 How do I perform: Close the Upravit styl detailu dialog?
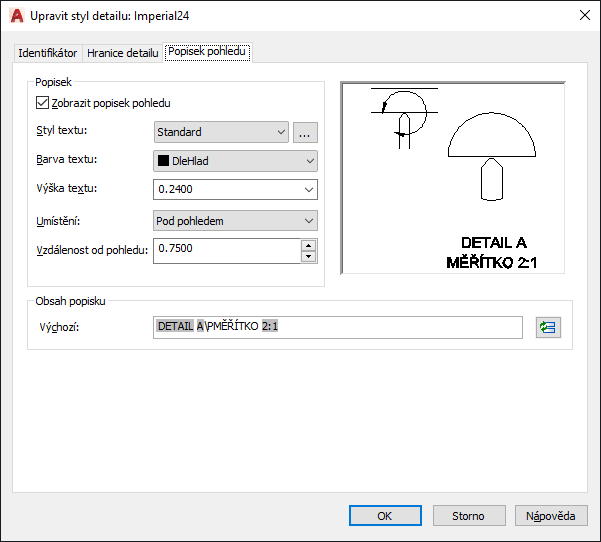(x=585, y=15)
